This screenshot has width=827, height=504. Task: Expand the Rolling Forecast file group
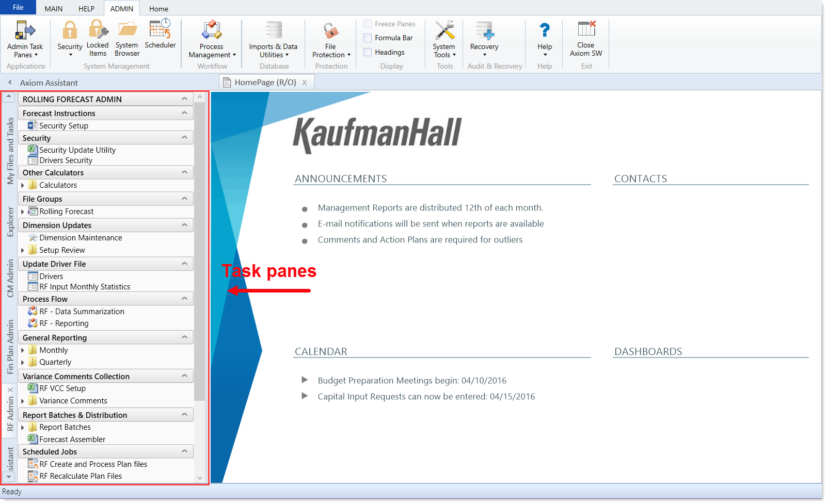(22, 212)
